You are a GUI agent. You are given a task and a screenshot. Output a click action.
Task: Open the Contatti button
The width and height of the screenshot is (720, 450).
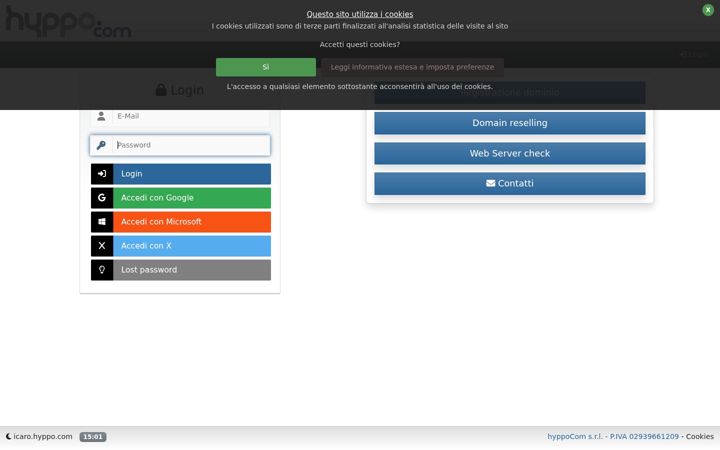point(510,184)
